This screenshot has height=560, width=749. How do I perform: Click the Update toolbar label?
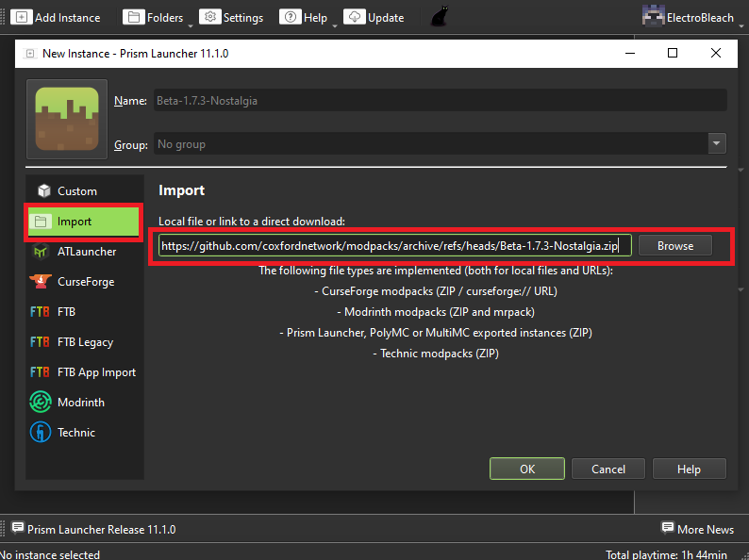386,18
